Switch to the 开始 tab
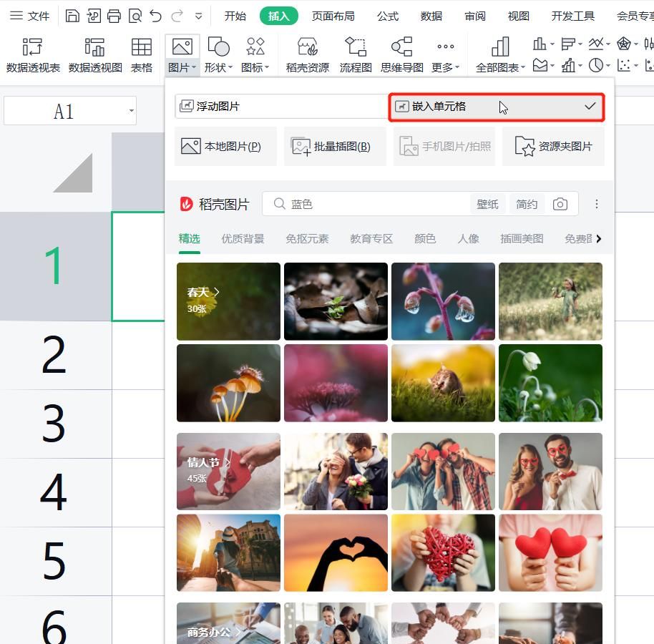This screenshot has height=644, width=654. tap(235, 16)
